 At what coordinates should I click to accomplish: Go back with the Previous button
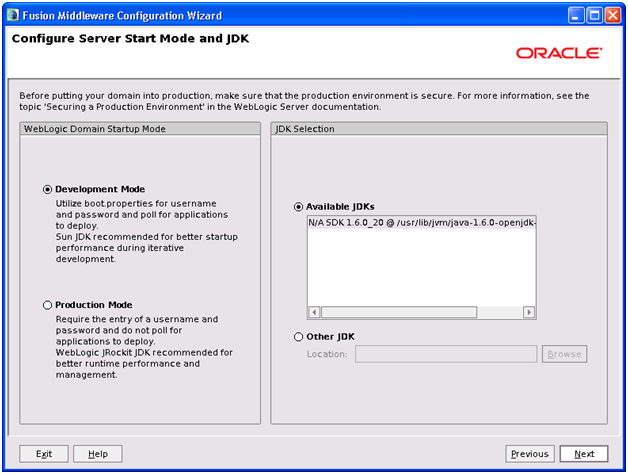(530, 454)
